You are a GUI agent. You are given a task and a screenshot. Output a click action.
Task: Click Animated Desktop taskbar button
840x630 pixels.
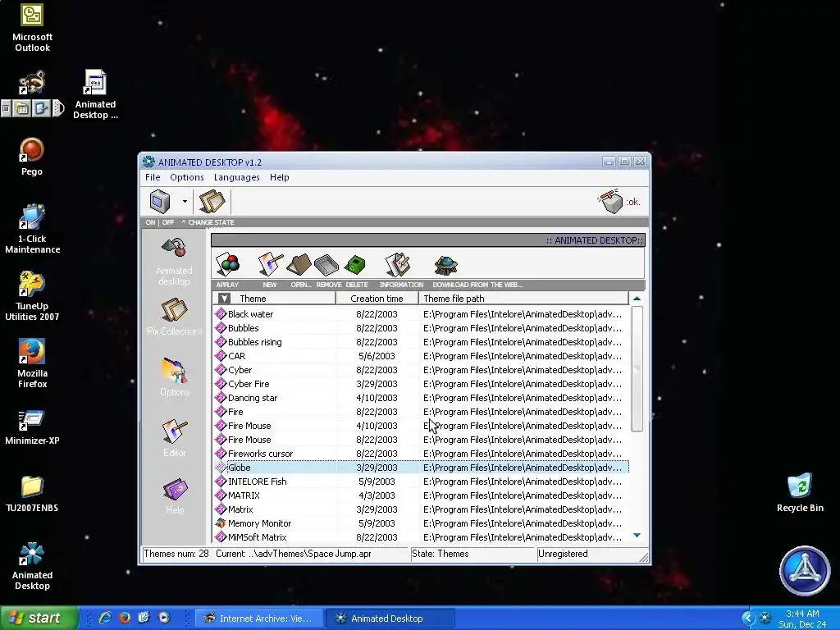(x=390, y=619)
